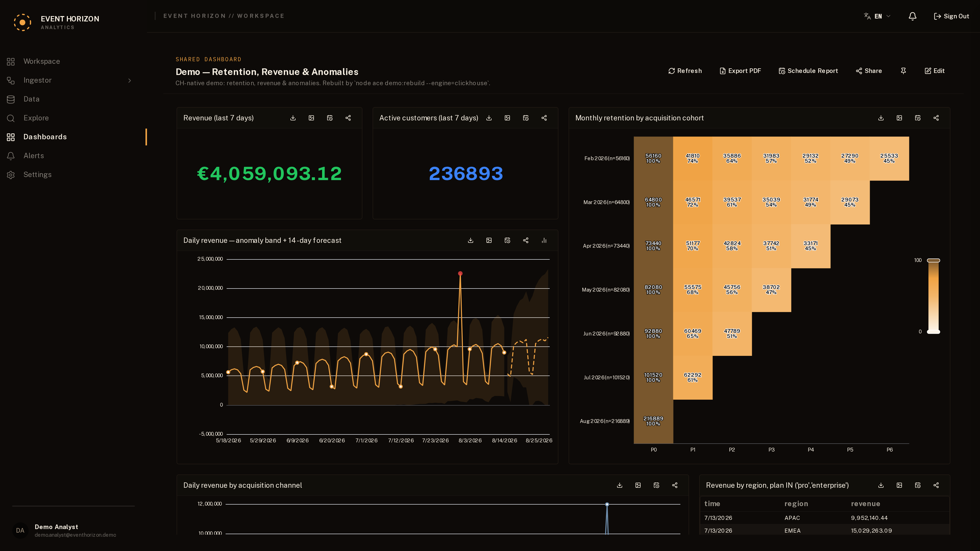Pin this dashboard

pyautogui.click(x=903, y=71)
